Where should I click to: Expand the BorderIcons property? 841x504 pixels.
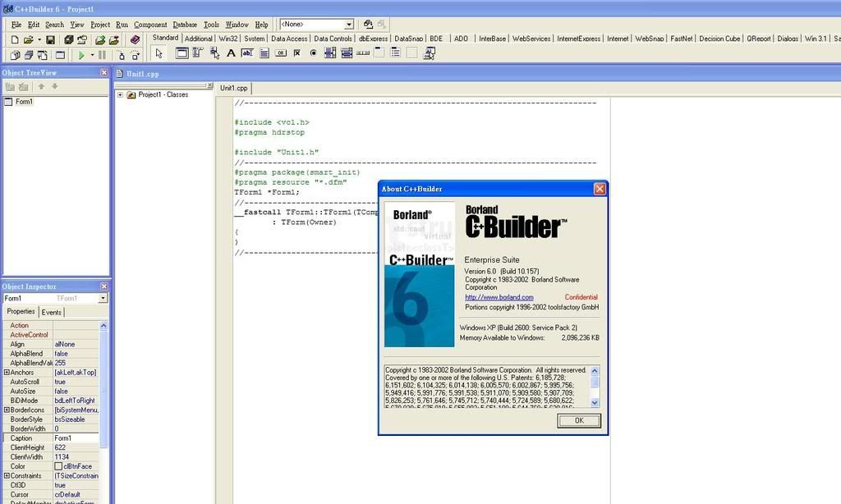point(7,410)
